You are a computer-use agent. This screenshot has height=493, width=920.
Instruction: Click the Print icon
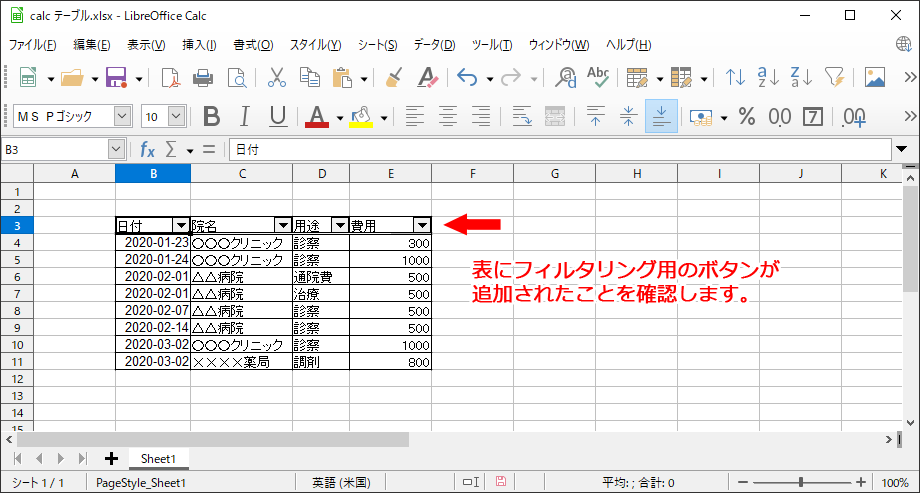203,77
